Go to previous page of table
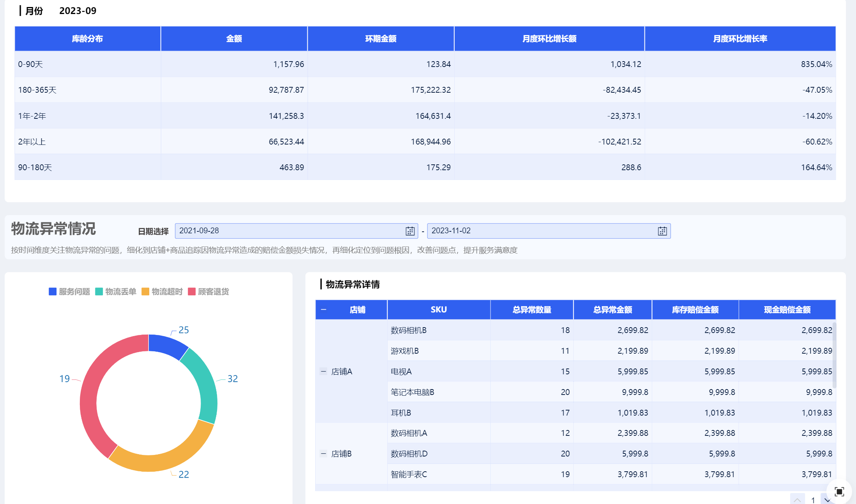The height and width of the screenshot is (504, 856). click(797, 500)
